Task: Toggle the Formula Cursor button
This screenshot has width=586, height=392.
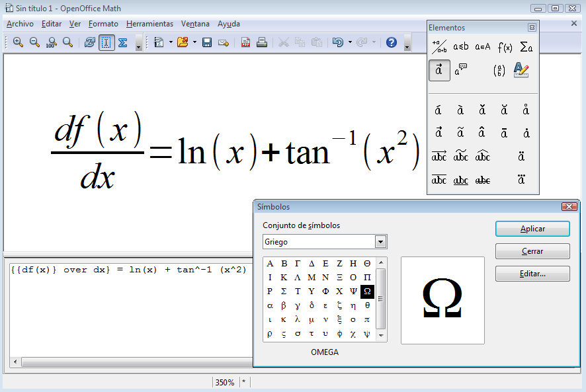Action: [106, 42]
